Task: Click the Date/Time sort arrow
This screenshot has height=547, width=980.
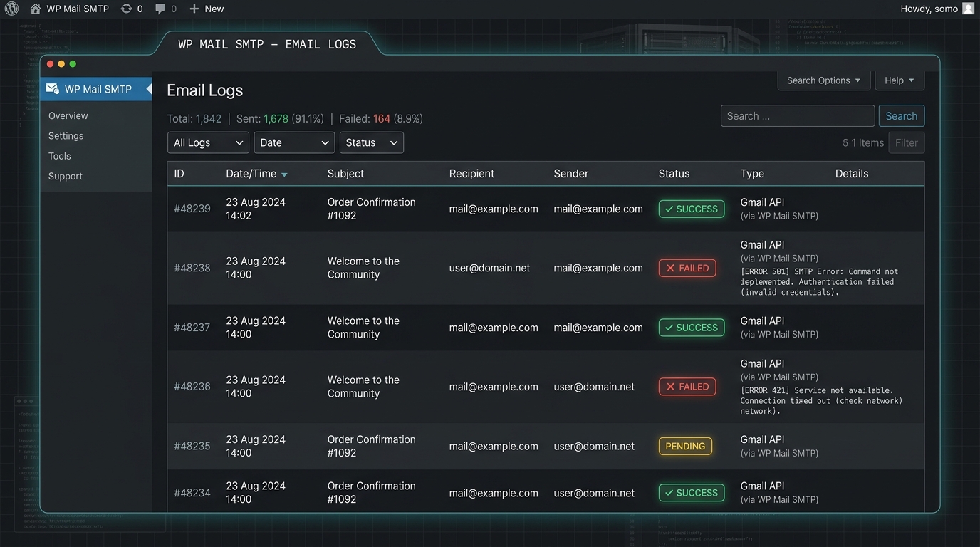Action: tap(284, 174)
